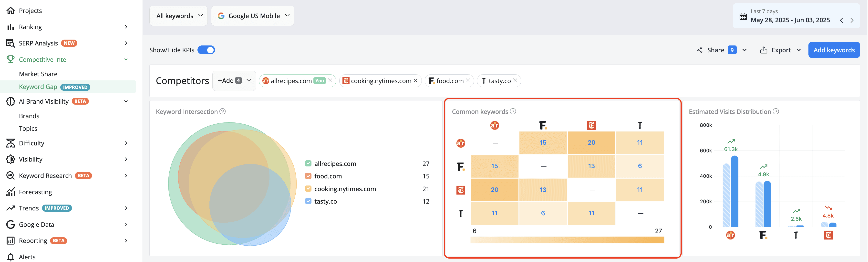Image resolution: width=868 pixels, height=262 pixels.
Task: Remove cooking.nytimes.com competitor chip
Action: click(415, 81)
